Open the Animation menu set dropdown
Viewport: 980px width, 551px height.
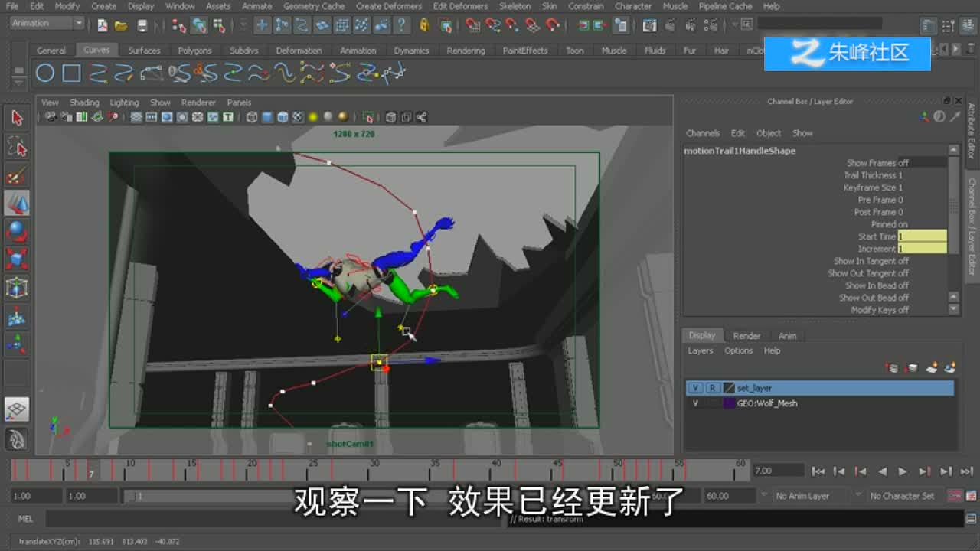point(47,24)
